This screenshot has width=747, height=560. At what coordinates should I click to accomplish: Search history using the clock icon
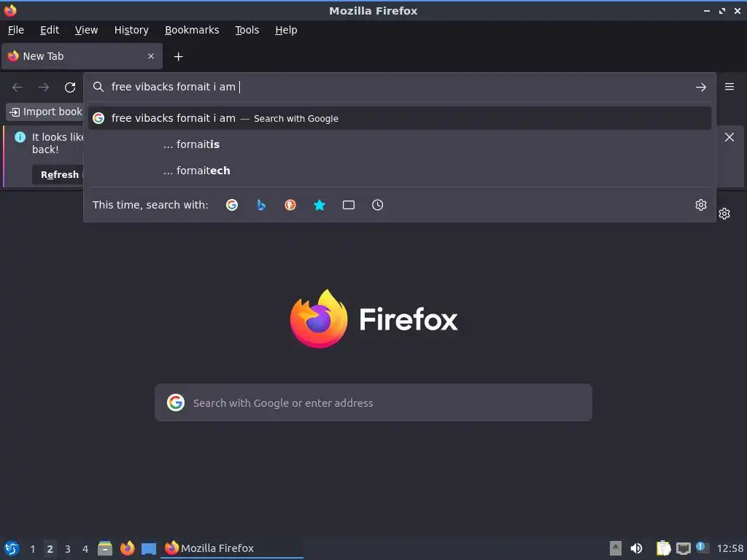click(377, 205)
